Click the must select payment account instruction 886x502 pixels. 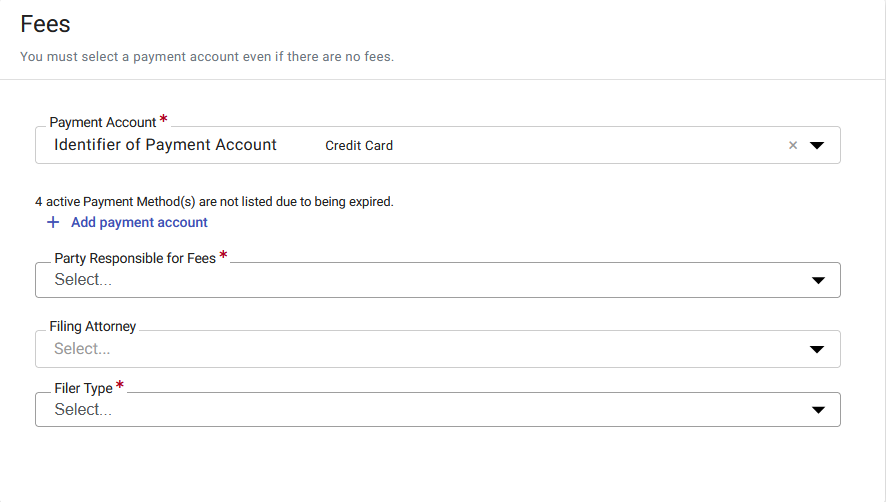207,57
